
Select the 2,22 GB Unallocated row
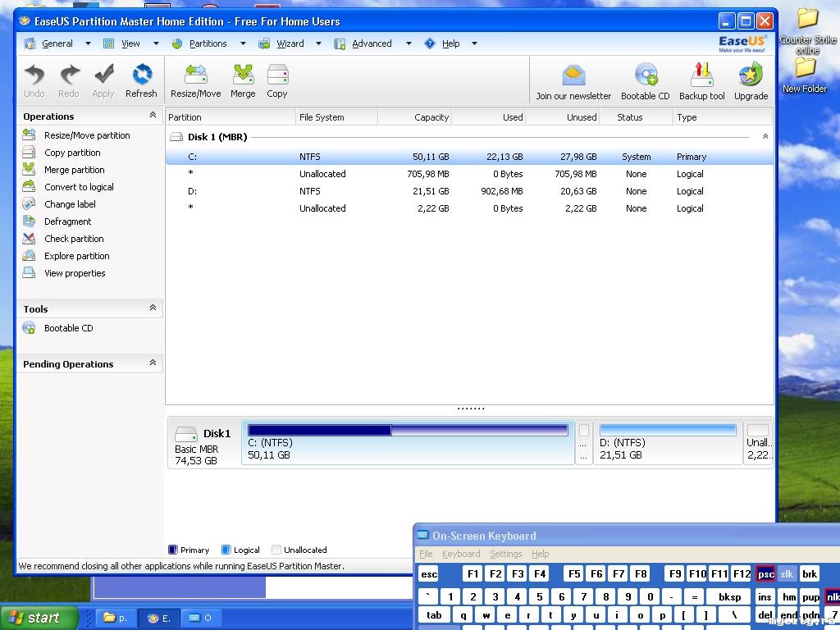(469, 208)
